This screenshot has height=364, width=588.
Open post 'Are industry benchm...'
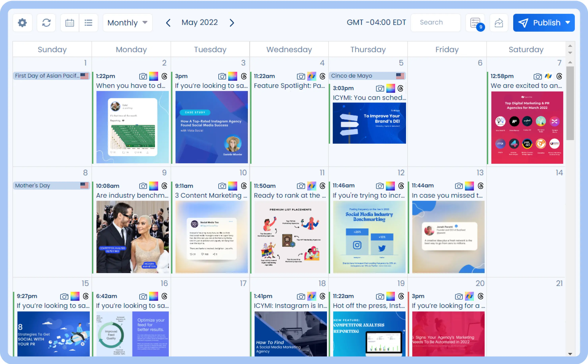click(x=132, y=195)
